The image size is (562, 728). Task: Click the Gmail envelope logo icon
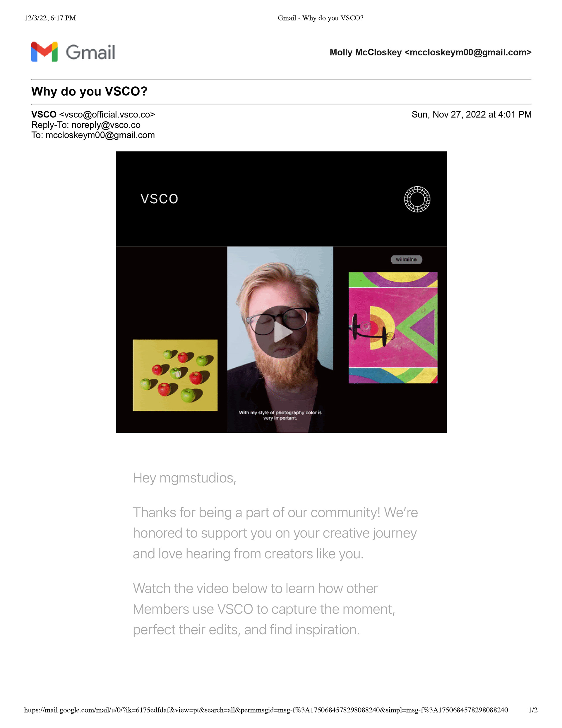point(45,52)
